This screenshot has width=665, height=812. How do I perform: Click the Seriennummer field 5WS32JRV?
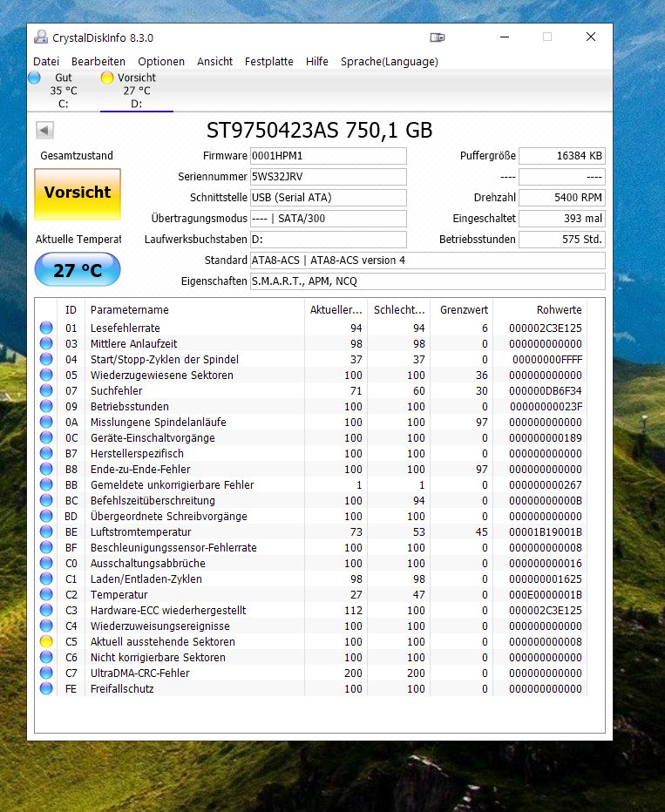pyautogui.click(x=329, y=177)
